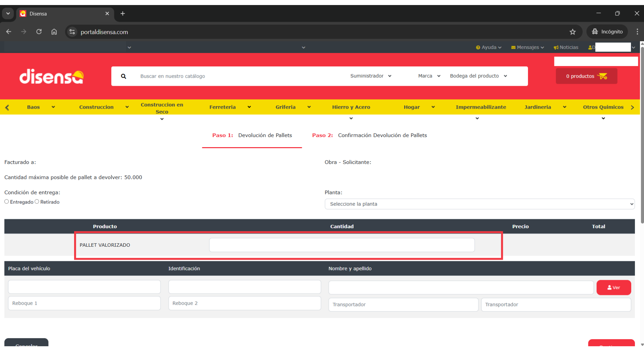Select the Entregado radio option

pos(7,202)
